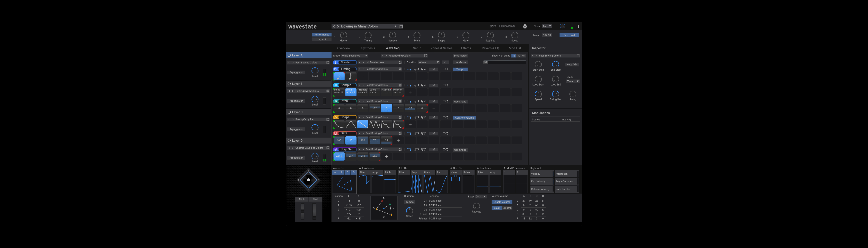Select the triangle Shape step
Viewport: 868px width, 248px height.
tap(351, 124)
